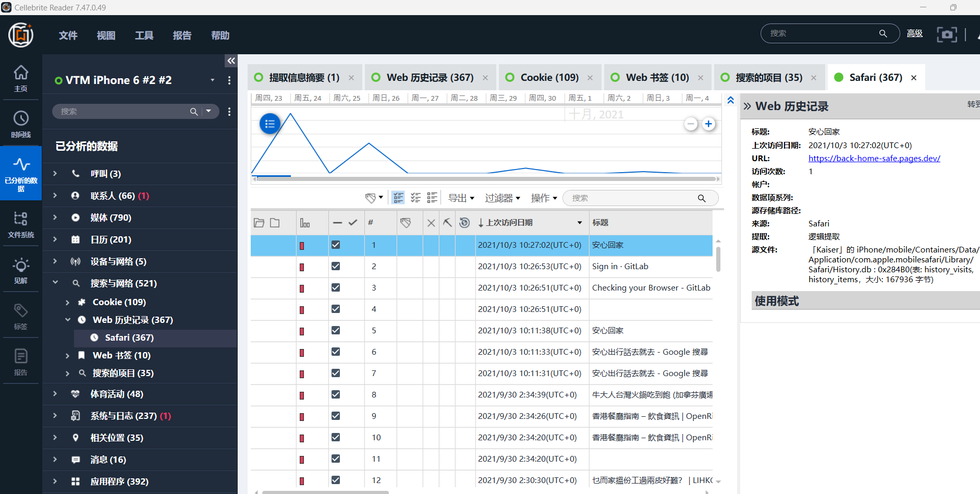Screen dimensions: 980x494
Task: Uncheck the checkbox for row 10
Action: tap(336, 437)
